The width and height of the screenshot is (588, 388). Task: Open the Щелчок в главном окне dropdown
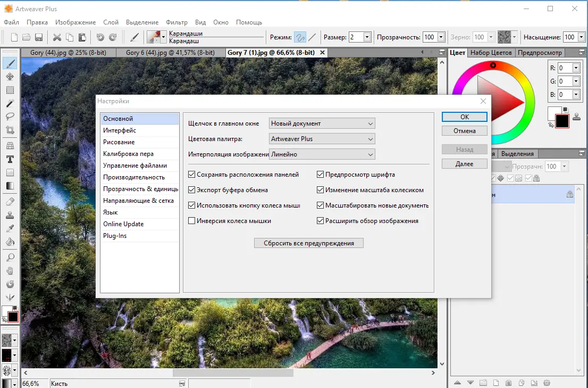coord(322,123)
